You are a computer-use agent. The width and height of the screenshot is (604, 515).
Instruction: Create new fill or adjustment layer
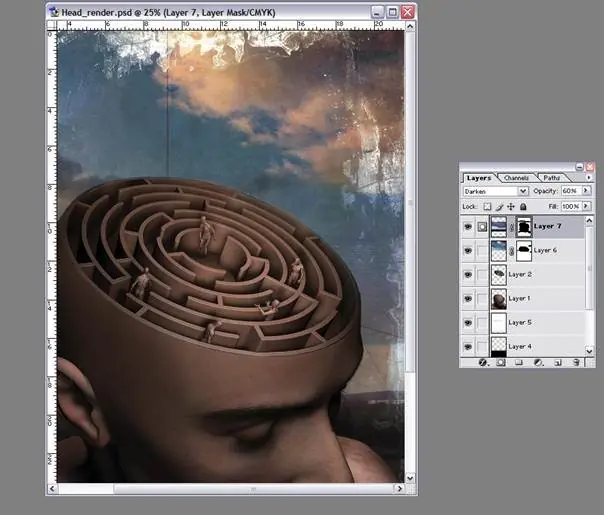click(539, 362)
